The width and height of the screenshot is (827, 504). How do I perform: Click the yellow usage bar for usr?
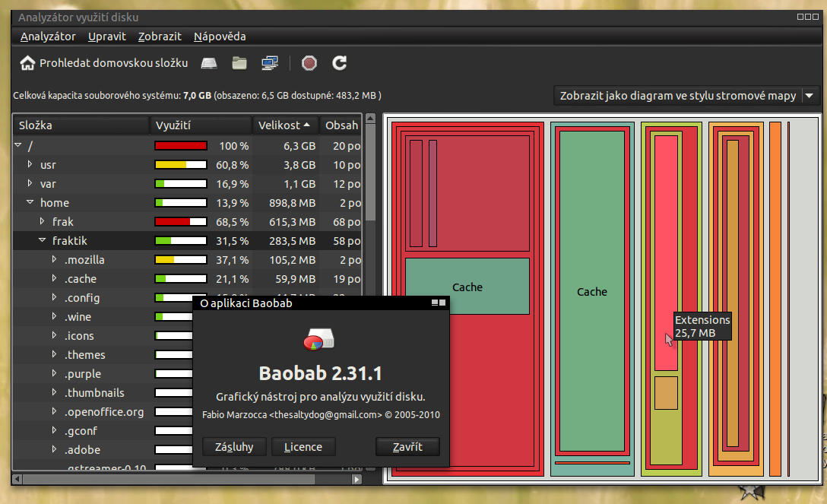pyautogui.click(x=180, y=164)
